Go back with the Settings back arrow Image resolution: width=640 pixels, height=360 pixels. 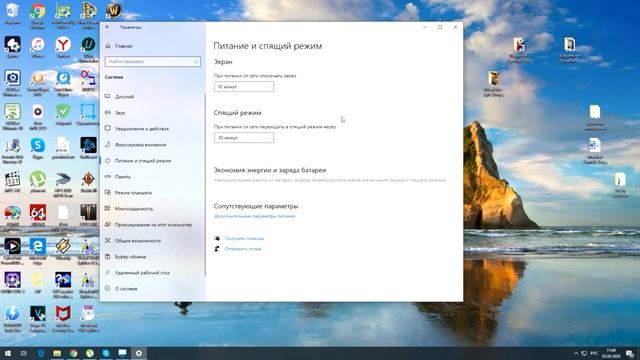(x=108, y=27)
